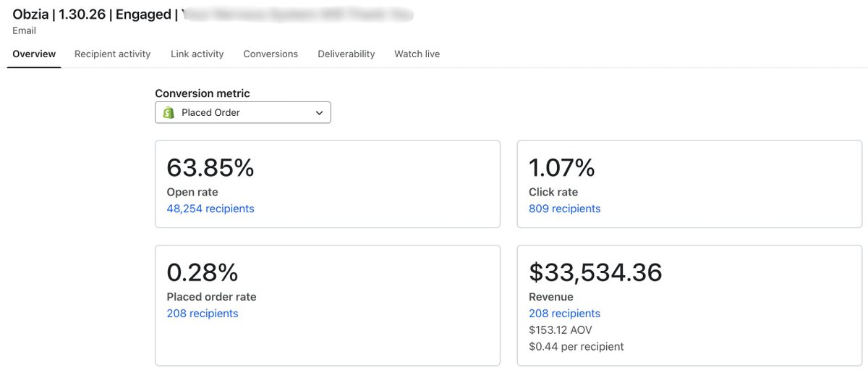Click the Shopify bag icon in the metric selector

point(169,112)
